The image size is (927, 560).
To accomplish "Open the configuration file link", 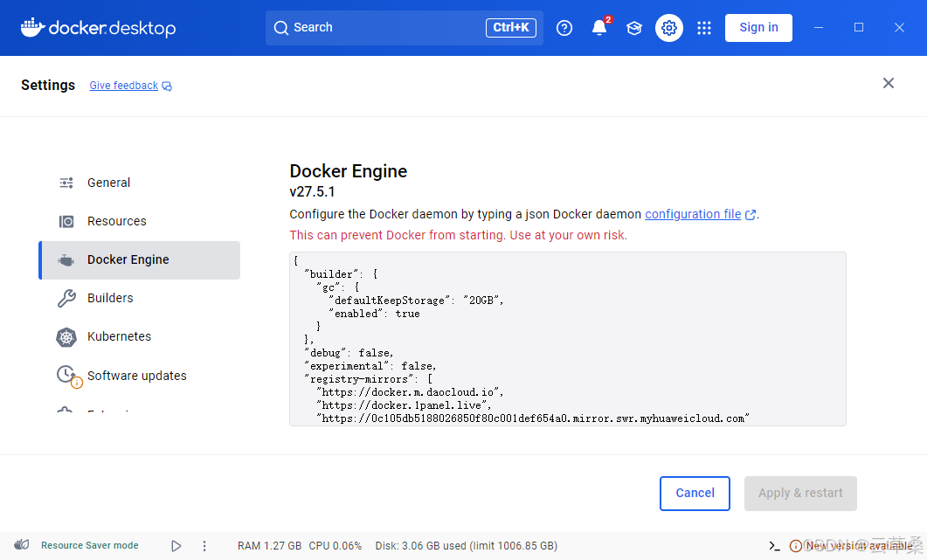I will (693, 214).
